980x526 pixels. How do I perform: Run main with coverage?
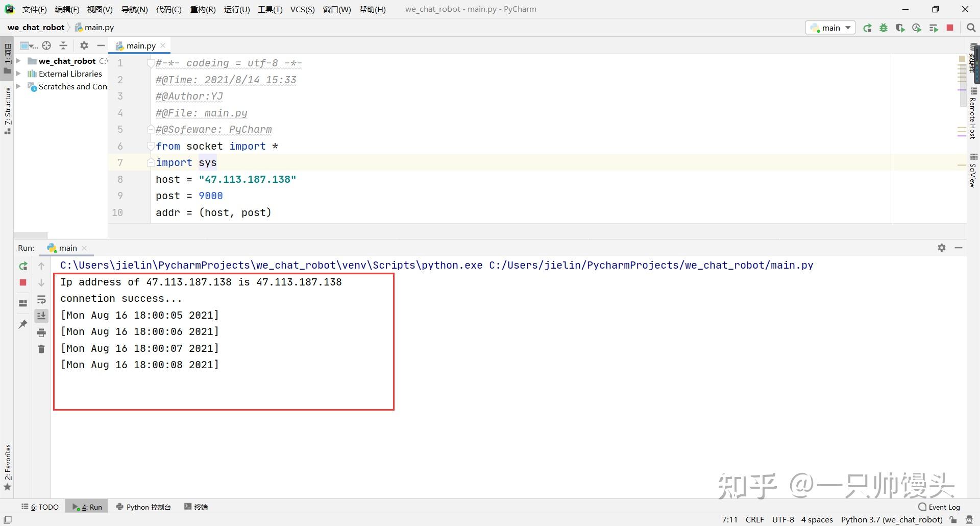tap(900, 28)
